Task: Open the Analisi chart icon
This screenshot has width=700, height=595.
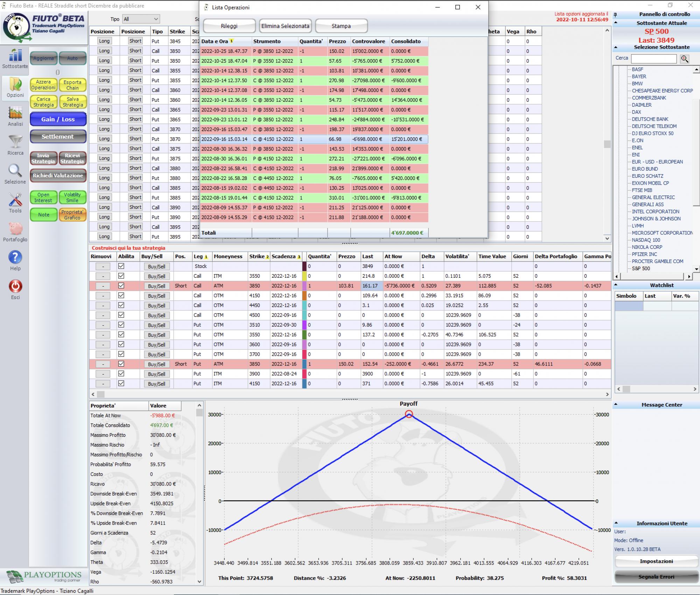Action: [15, 113]
